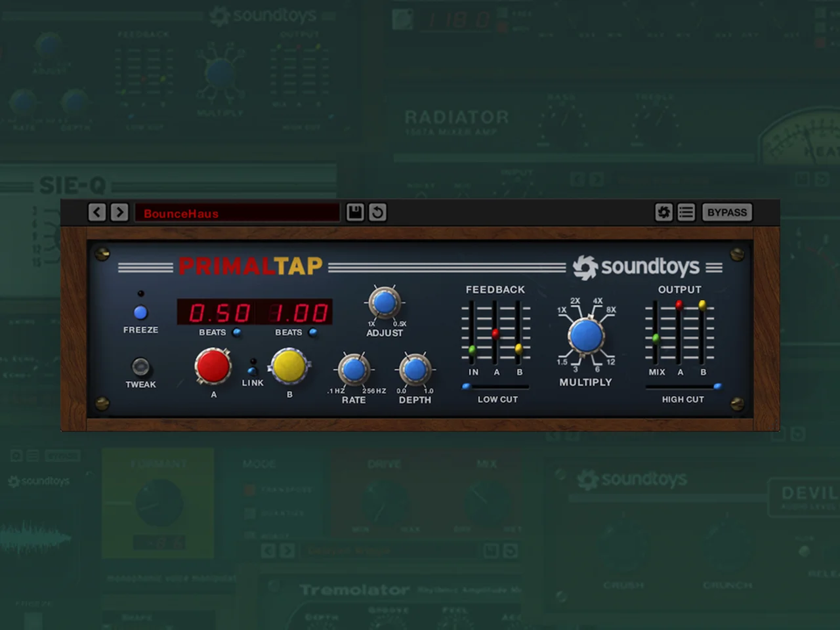840x630 pixels.
Task: Click the Soundtoys logo on PrimalTap
Action: point(636,267)
